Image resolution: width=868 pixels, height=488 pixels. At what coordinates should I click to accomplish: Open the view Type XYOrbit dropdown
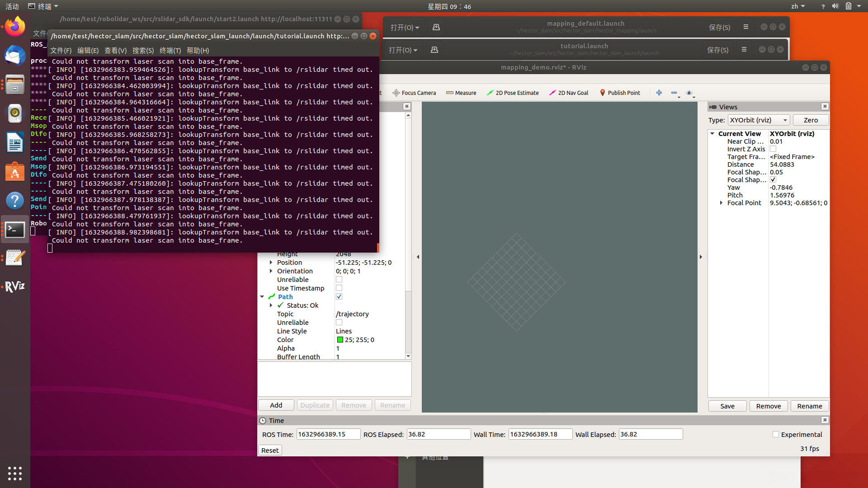point(759,120)
